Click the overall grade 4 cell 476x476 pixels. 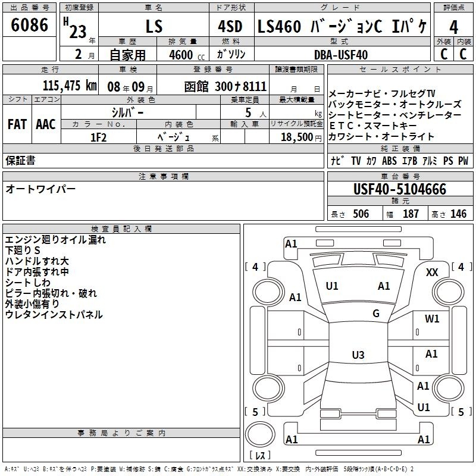(453, 27)
